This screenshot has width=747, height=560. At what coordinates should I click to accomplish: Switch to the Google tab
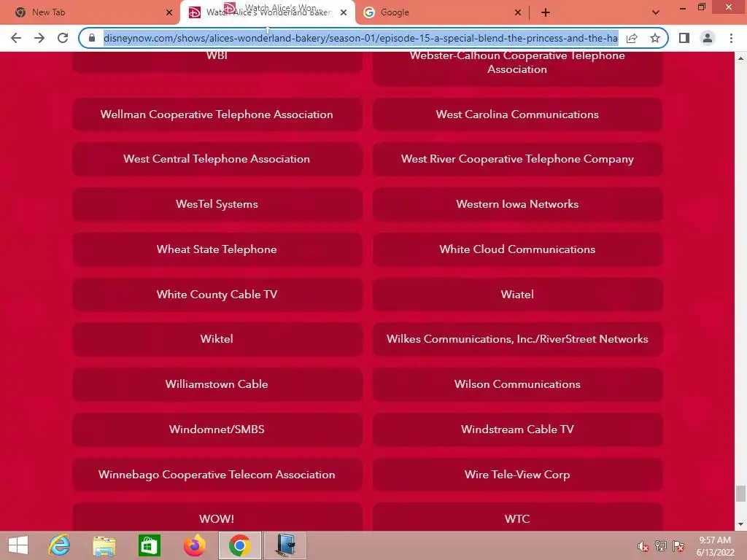(x=441, y=12)
